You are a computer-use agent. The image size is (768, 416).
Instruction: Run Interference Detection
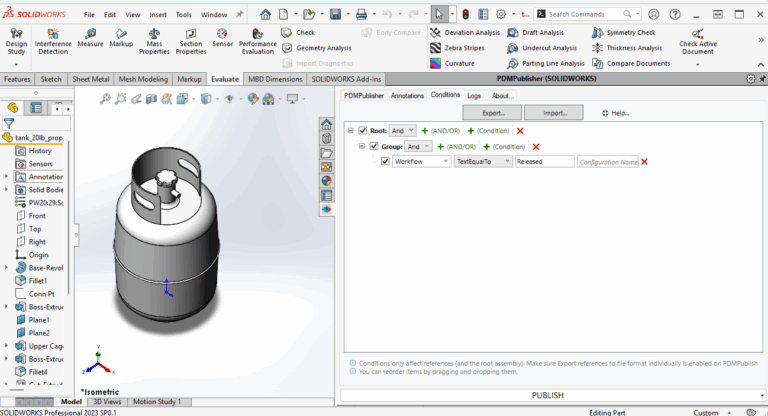tap(53, 42)
